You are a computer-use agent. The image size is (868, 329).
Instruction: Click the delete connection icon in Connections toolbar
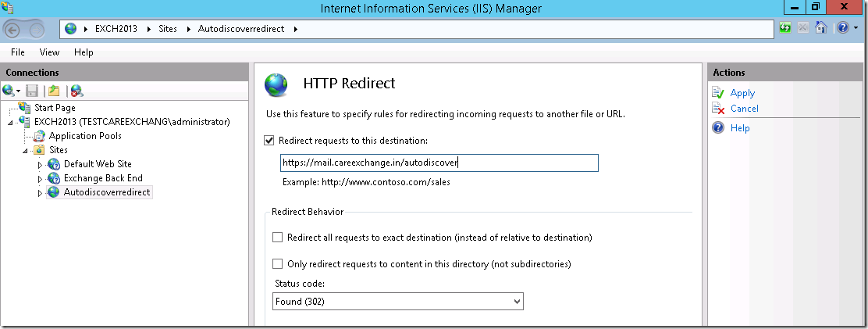[x=76, y=91]
